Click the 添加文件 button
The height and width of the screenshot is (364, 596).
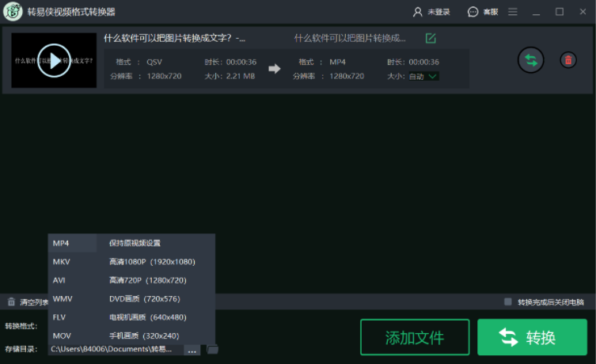tap(414, 337)
